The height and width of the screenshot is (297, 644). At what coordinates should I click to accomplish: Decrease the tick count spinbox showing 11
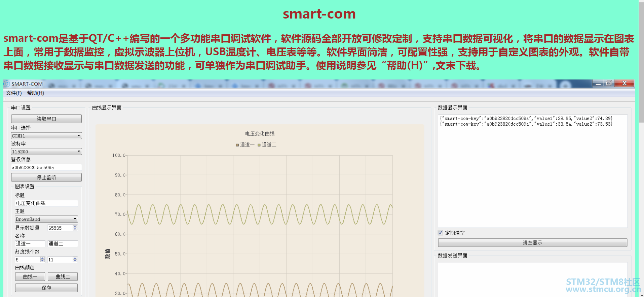click(x=75, y=261)
